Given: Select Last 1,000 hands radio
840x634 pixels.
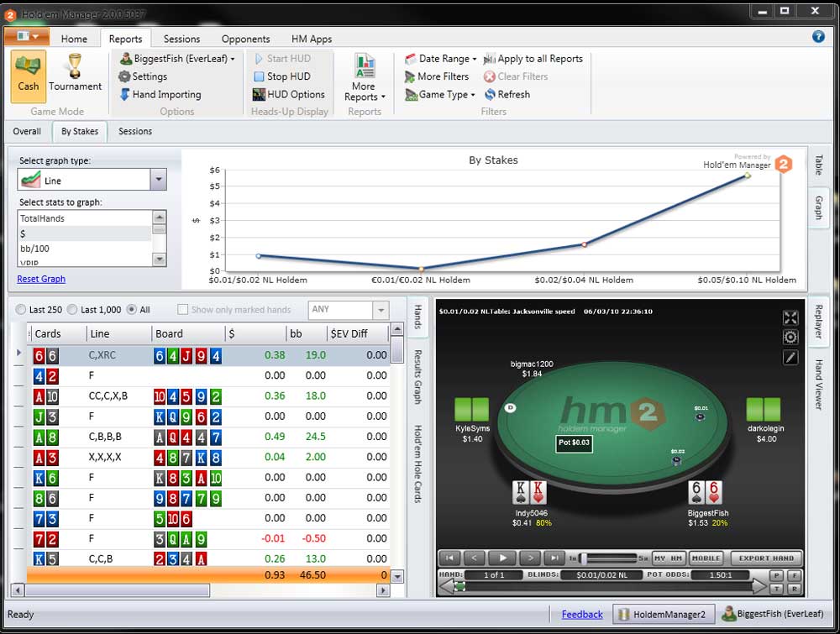Looking at the screenshot, I should pyautogui.click(x=72, y=310).
